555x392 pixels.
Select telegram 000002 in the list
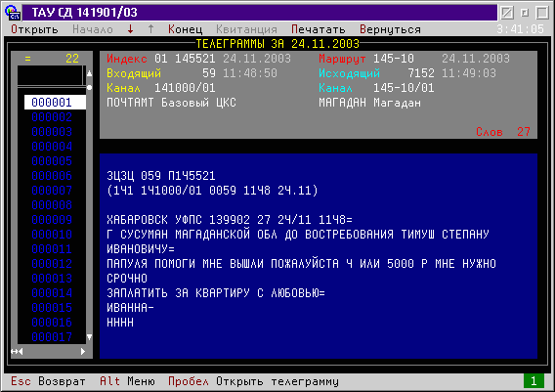(x=52, y=117)
